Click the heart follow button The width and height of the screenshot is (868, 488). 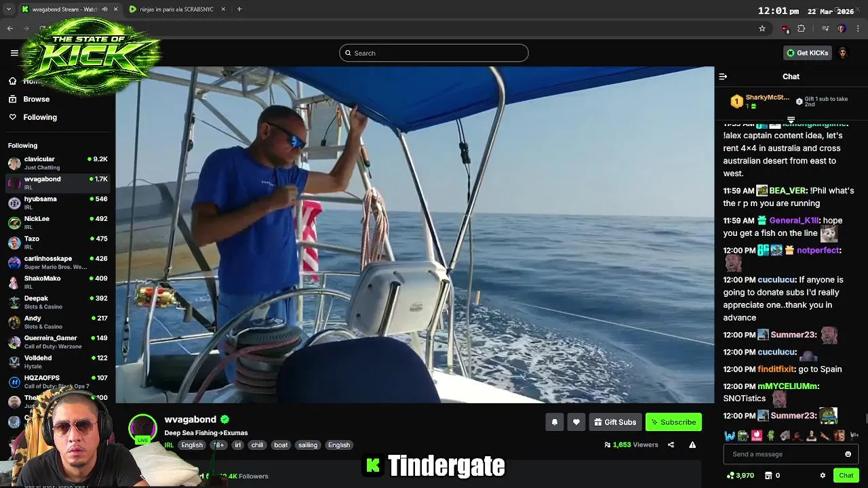click(576, 422)
